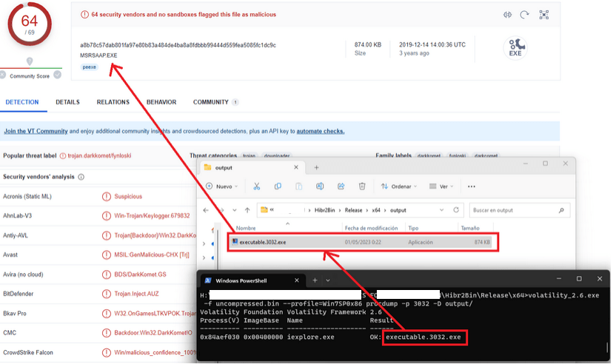Sort by the Tipo column header
This screenshot has height=364, width=613.
pyautogui.click(x=413, y=228)
